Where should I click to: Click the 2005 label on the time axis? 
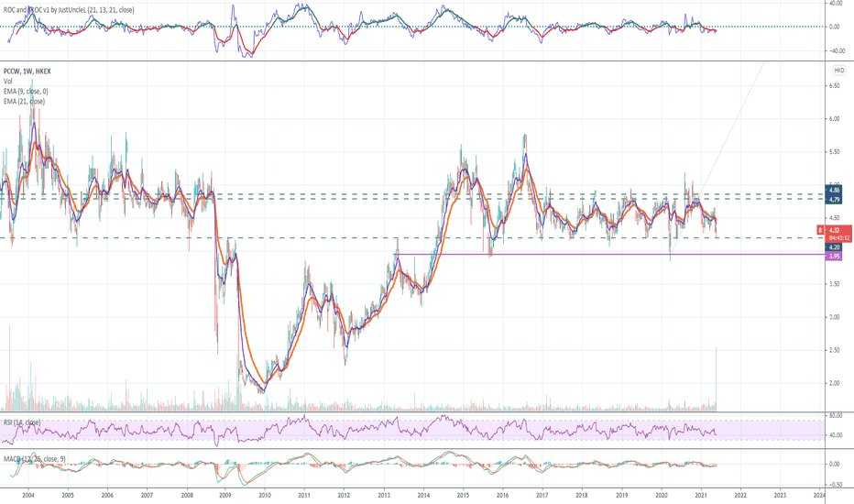(68, 495)
